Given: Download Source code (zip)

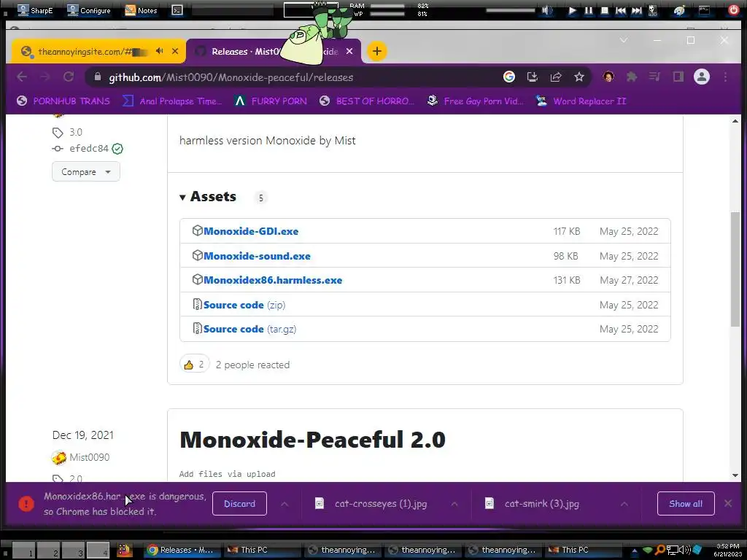Looking at the screenshot, I should coord(244,305).
